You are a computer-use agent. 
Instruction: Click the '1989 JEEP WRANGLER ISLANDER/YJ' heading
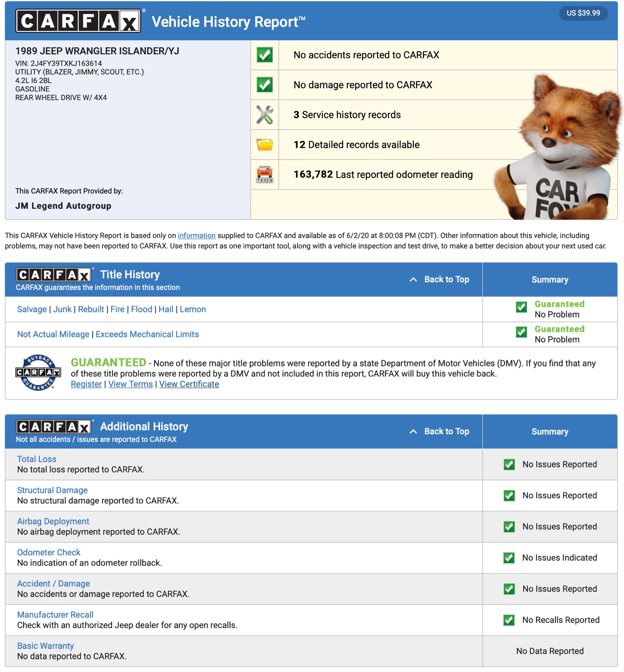97,51
